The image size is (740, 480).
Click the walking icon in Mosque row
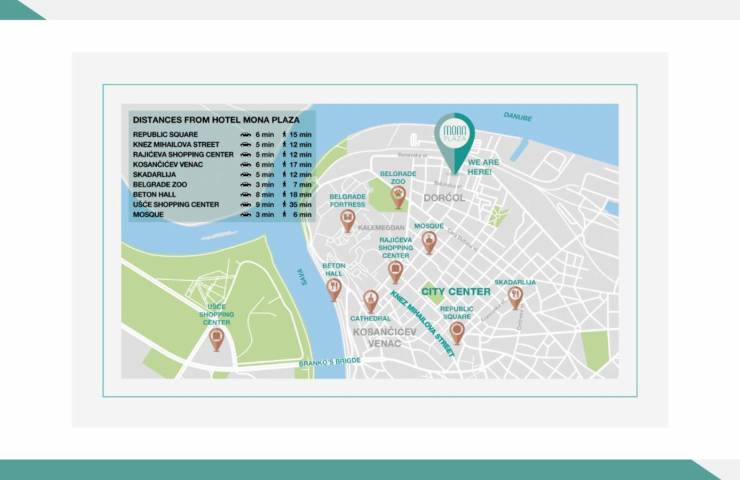pos(286,214)
